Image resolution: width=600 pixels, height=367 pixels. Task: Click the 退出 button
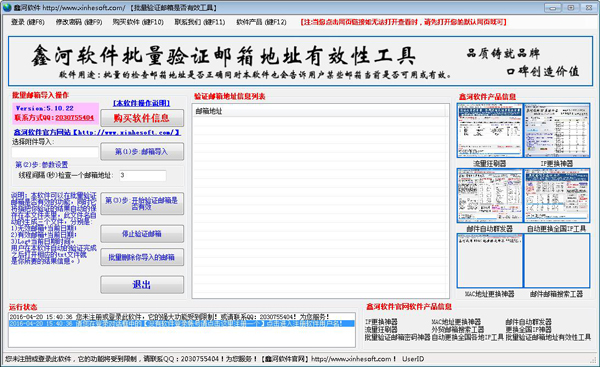[142, 285]
